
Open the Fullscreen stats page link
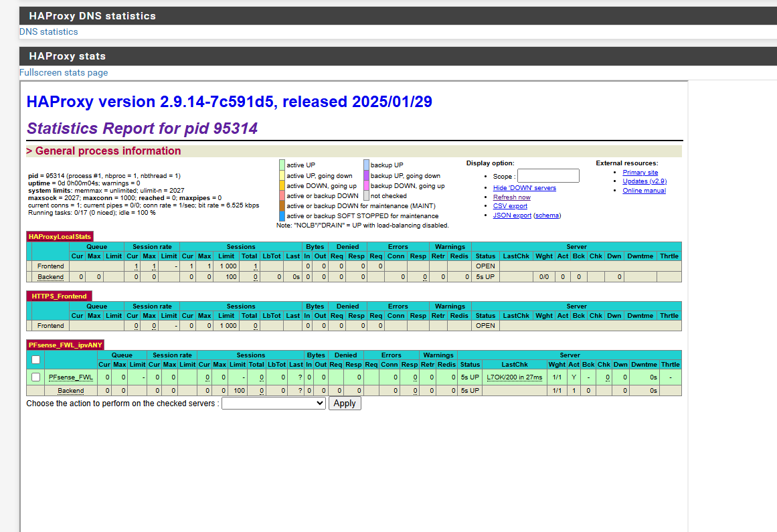[64, 72]
